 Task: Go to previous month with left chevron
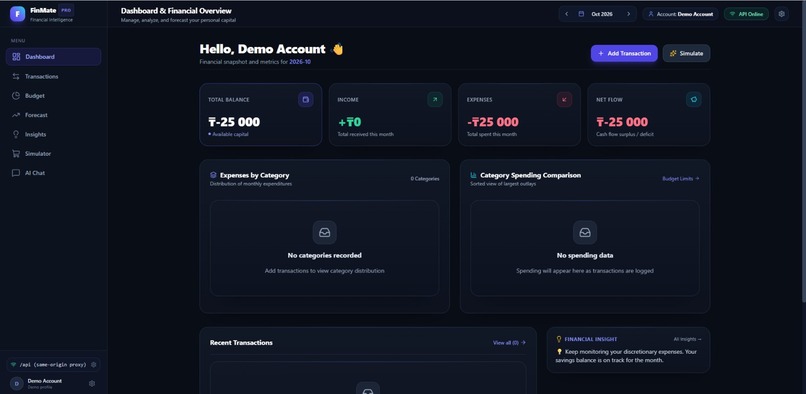coord(566,14)
